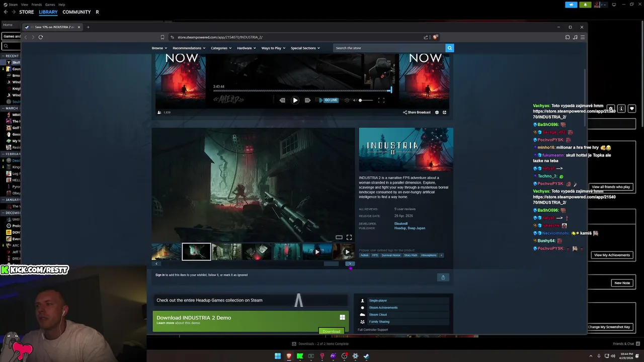Click the broadcast progress bar
This screenshot has height=362, width=644.
click(302, 91)
